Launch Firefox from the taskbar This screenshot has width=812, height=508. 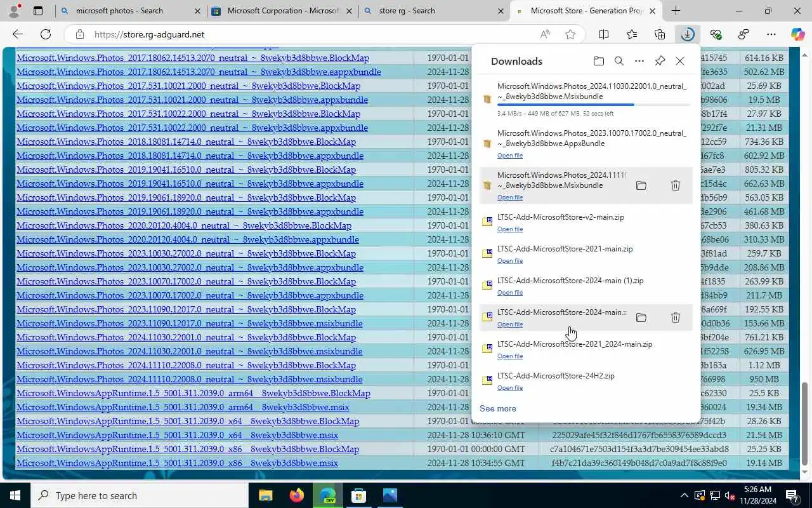coord(296,495)
